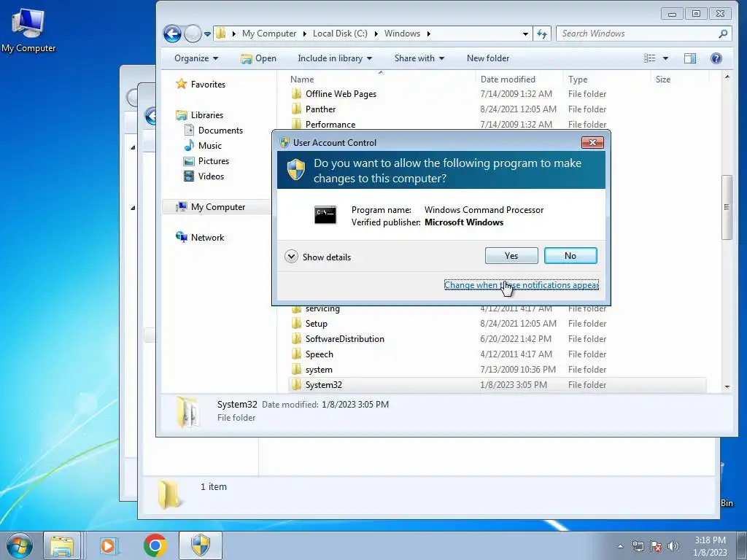Image resolution: width=747 pixels, height=560 pixels.
Task: Expand Show details in UAC dialog
Action: click(x=318, y=257)
